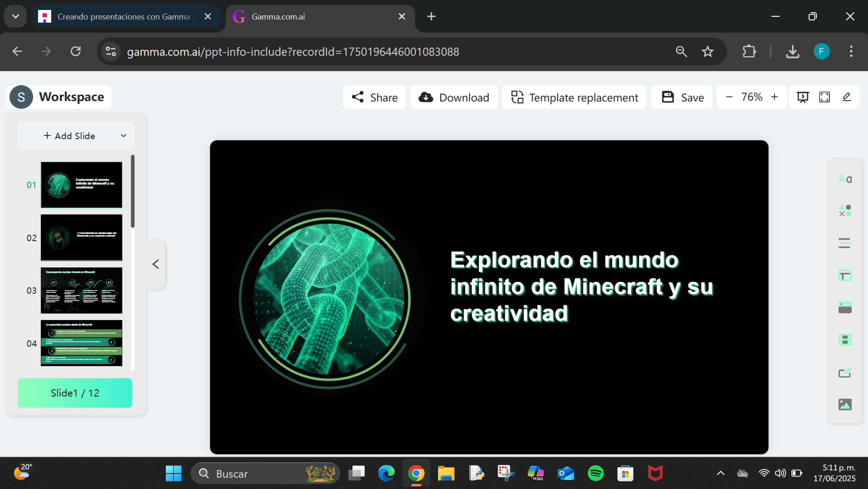This screenshot has width=868, height=489.
Task: Open the Workspace menu
Action: (59, 97)
